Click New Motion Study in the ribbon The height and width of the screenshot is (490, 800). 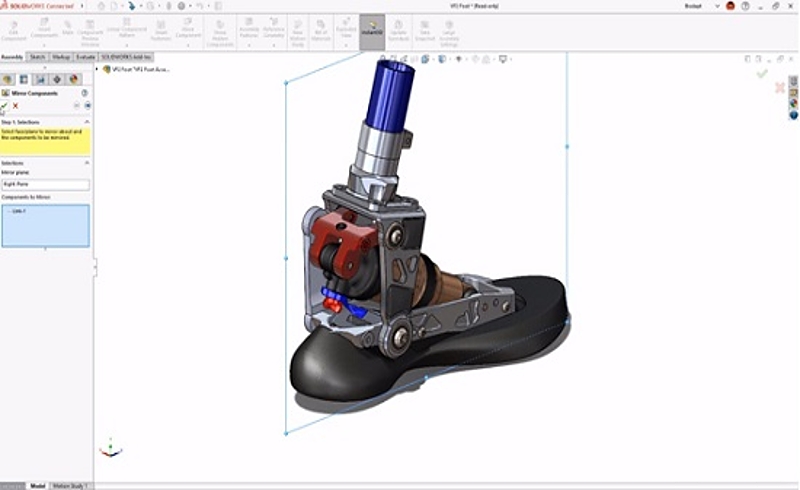(297, 34)
